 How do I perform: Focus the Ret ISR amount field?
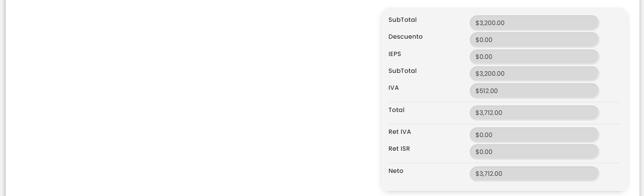pos(534,152)
